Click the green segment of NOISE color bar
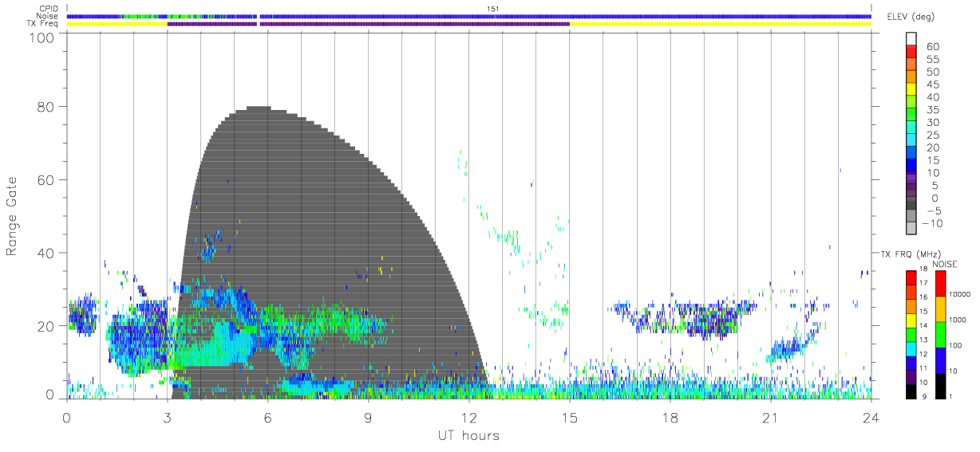Screen dimensions: 980x452 coord(940,334)
